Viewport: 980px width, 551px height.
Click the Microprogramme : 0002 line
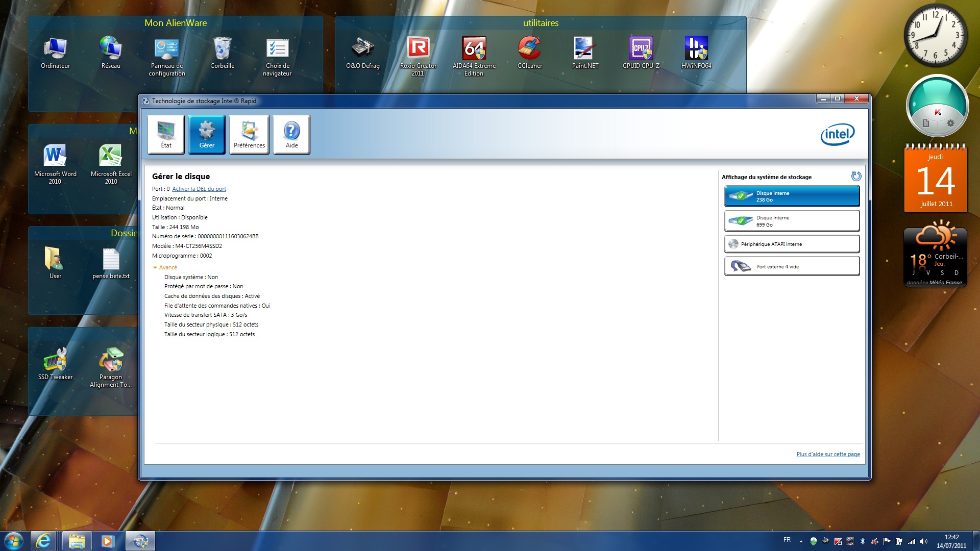(x=182, y=256)
